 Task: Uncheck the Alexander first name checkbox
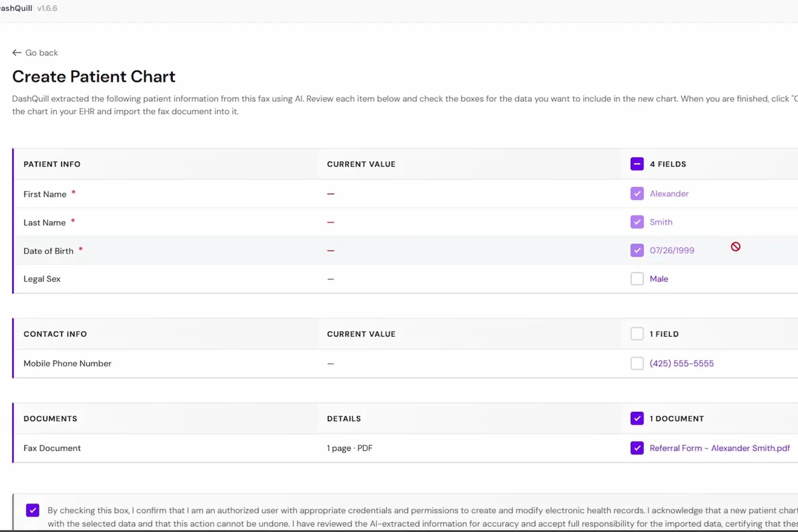[637, 194]
